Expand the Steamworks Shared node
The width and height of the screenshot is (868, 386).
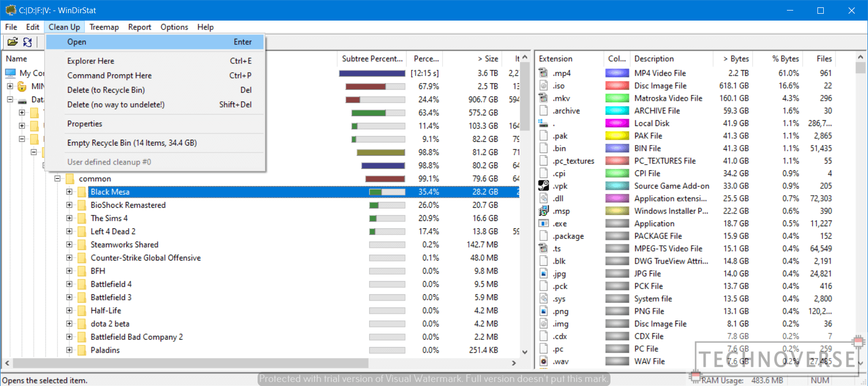pyautogui.click(x=69, y=245)
